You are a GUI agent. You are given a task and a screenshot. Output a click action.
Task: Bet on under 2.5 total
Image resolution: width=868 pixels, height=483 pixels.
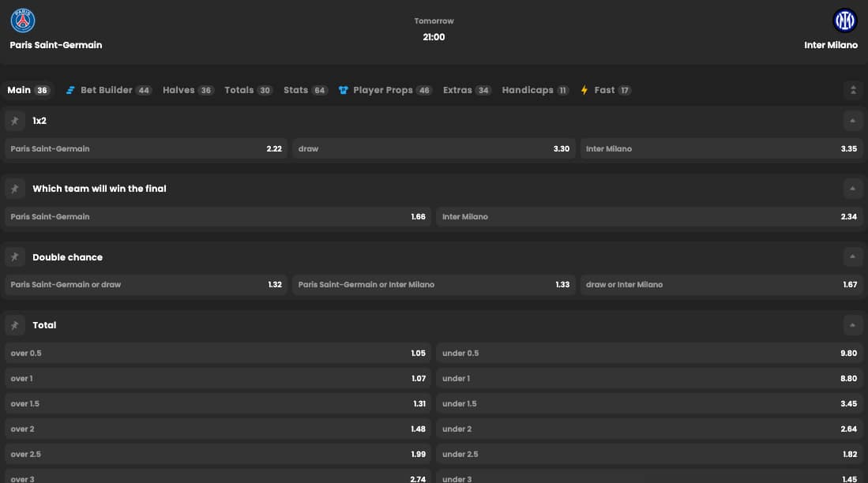pyautogui.click(x=649, y=455)
